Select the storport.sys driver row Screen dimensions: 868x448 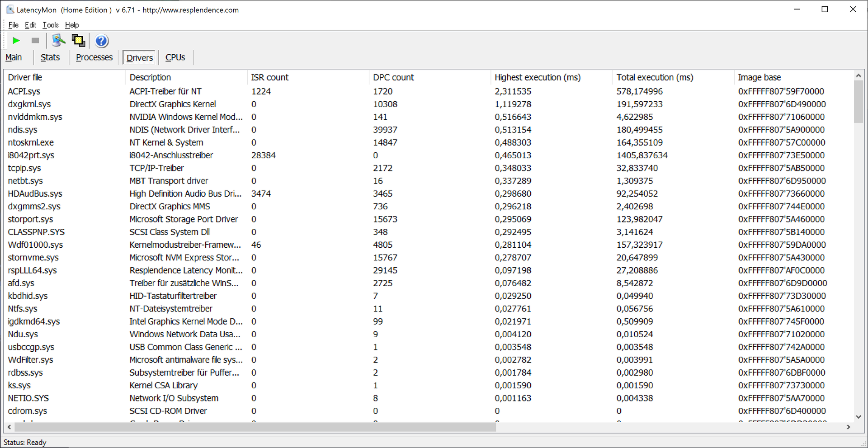tap(428, 219)
